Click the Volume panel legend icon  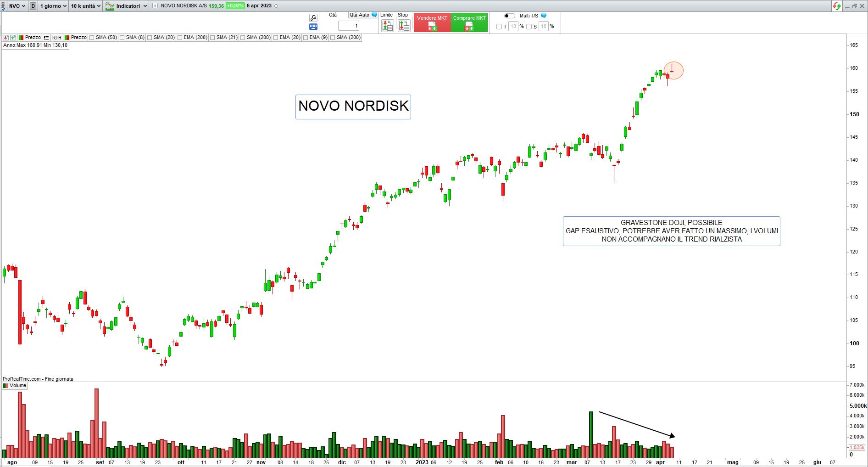(x=6, y=386)
